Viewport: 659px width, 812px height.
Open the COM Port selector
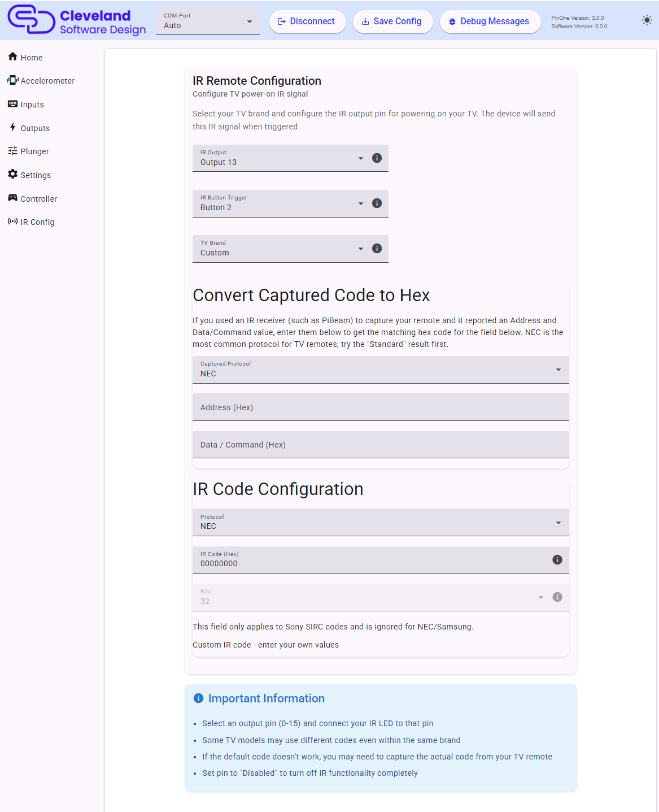pos(208,21)
